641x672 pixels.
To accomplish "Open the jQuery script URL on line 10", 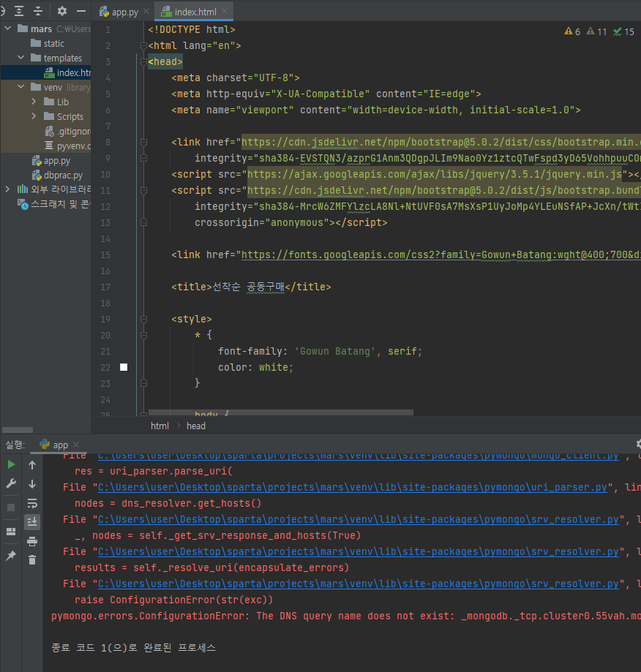I will 435,174.
